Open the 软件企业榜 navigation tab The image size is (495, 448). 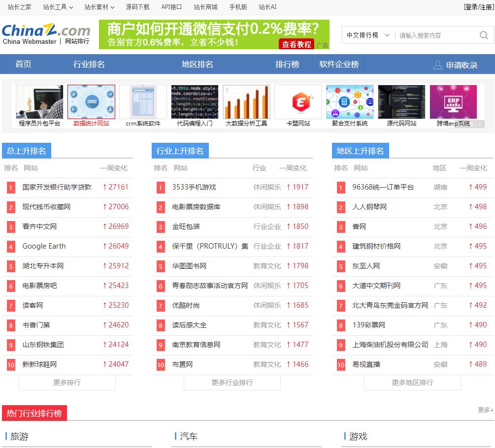(x=339, y=64)
